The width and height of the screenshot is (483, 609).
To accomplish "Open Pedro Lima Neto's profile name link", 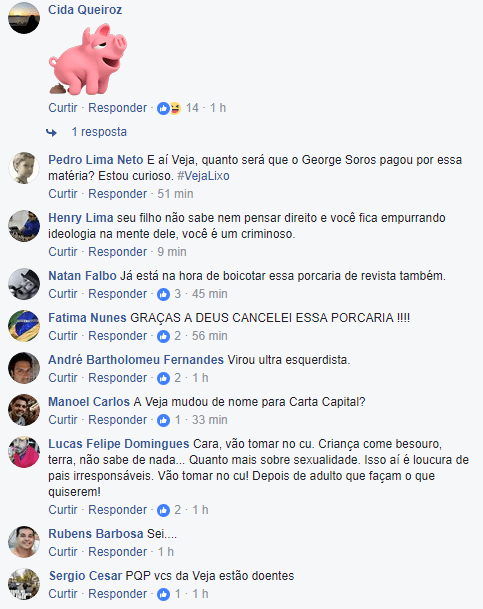I will tap(96, 160).
